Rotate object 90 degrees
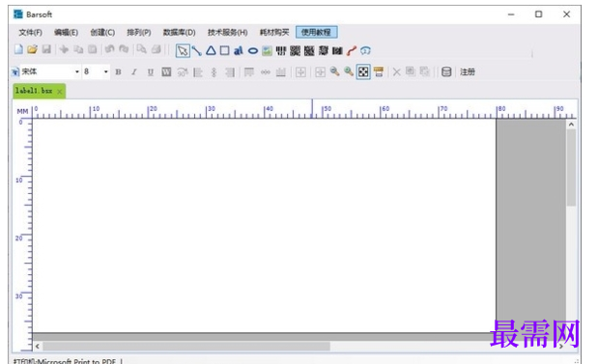Image resolution: width=598 pixels, height=364 pixels. click(183, 71)
